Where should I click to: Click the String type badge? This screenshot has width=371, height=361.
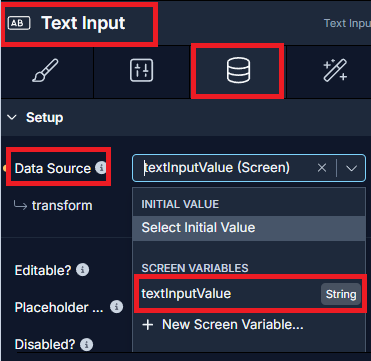point(341,294)
